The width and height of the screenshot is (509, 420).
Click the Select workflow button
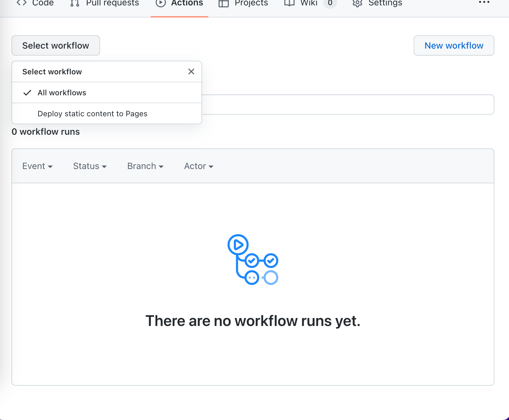tap(56, 45)
